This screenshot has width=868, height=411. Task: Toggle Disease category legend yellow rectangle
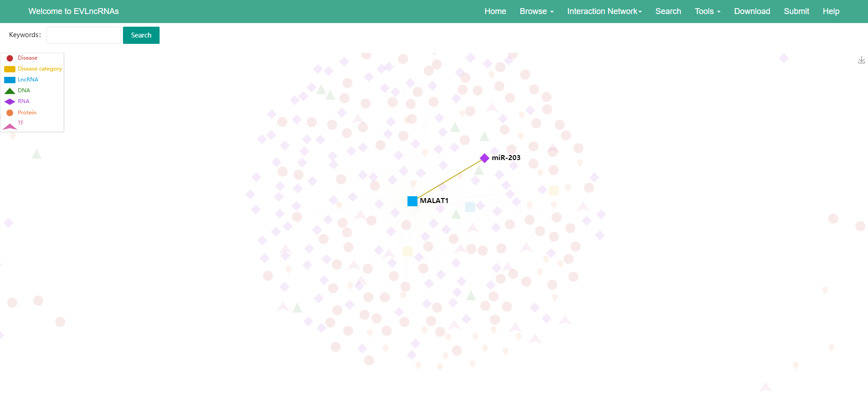(x=9, y=69)
